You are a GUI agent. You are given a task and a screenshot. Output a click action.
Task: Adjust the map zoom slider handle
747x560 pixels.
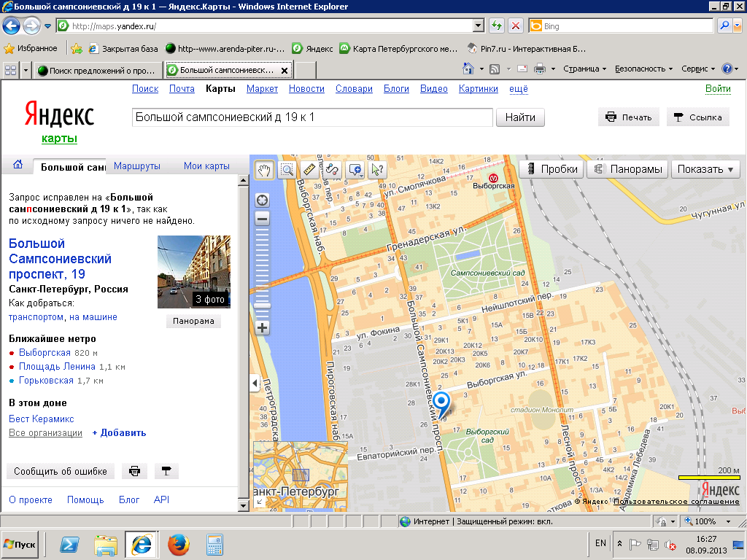pos(262,305)
